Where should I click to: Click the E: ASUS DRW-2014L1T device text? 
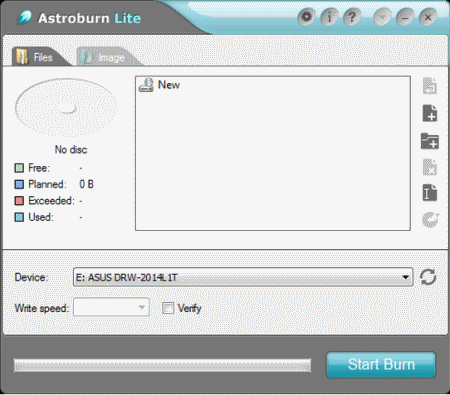[127, 277]
